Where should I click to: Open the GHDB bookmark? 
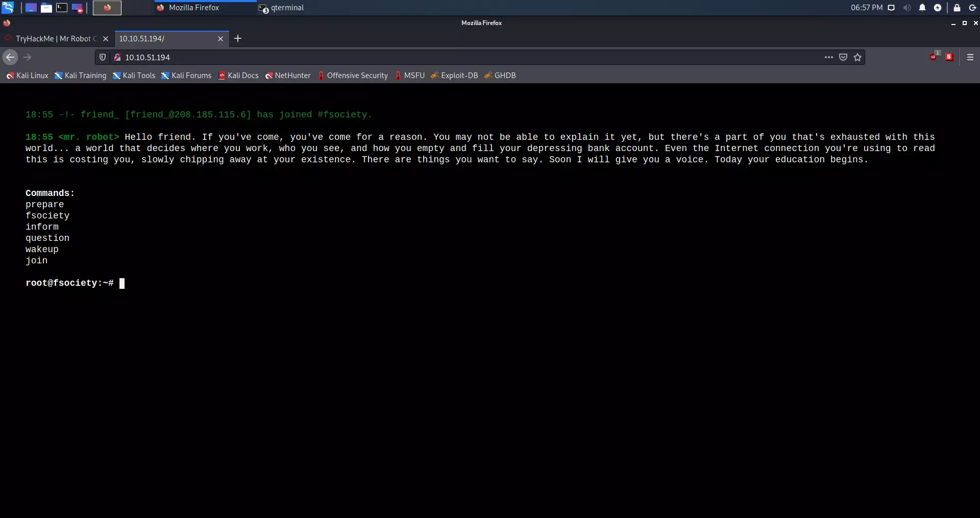point(500,76)
